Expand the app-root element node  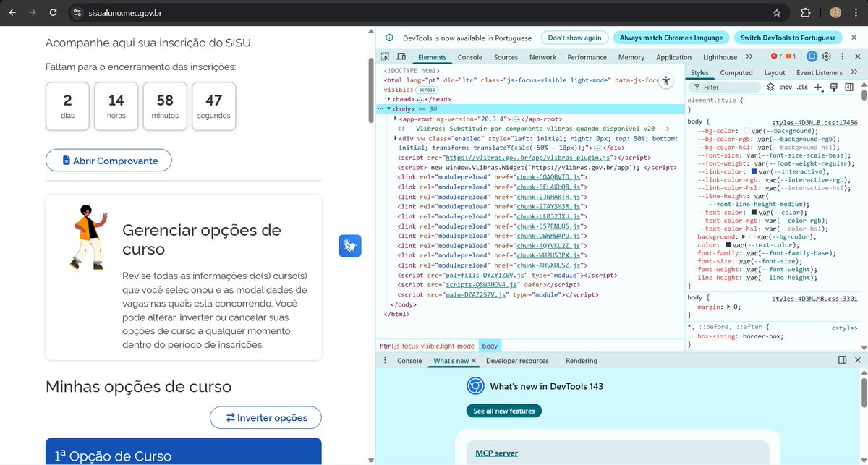[396, 118]
